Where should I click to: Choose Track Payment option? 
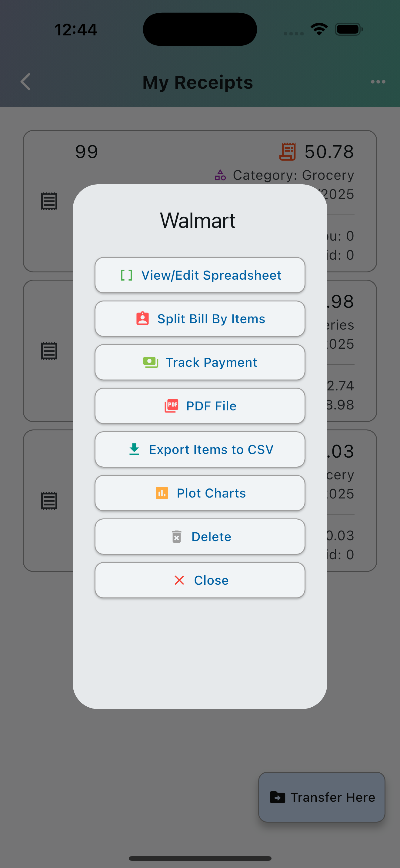tap(211, 362)
